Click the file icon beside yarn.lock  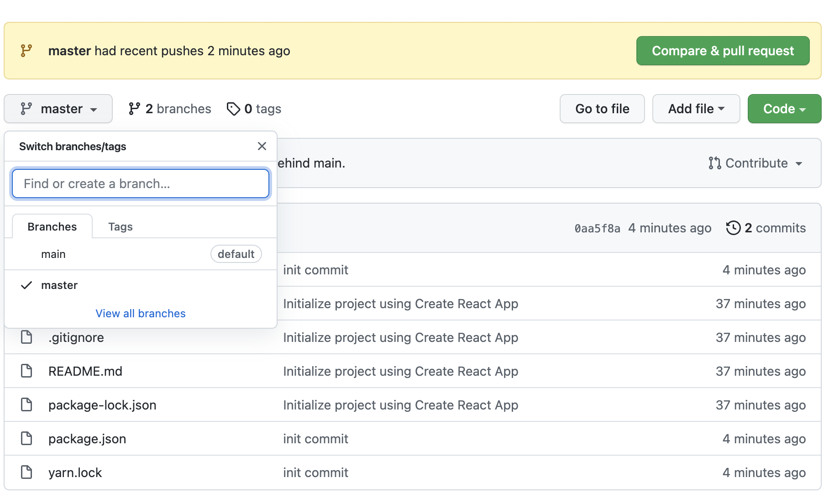click(27, 472)
